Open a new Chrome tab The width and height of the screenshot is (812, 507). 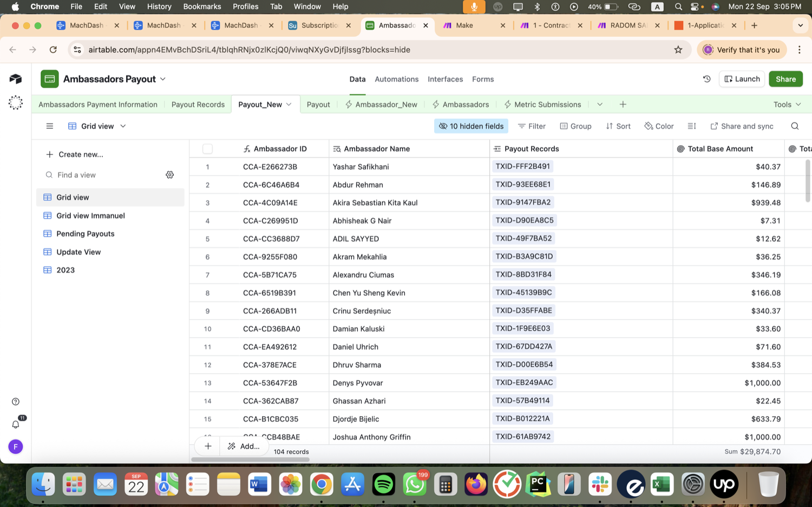(x=754, y=25)
